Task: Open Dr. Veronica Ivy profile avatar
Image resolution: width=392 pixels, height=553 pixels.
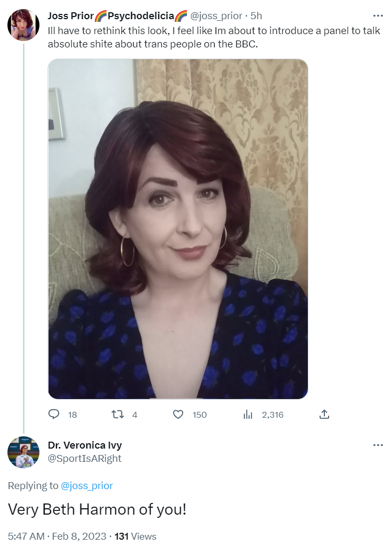Action: [x=23, y=452]
